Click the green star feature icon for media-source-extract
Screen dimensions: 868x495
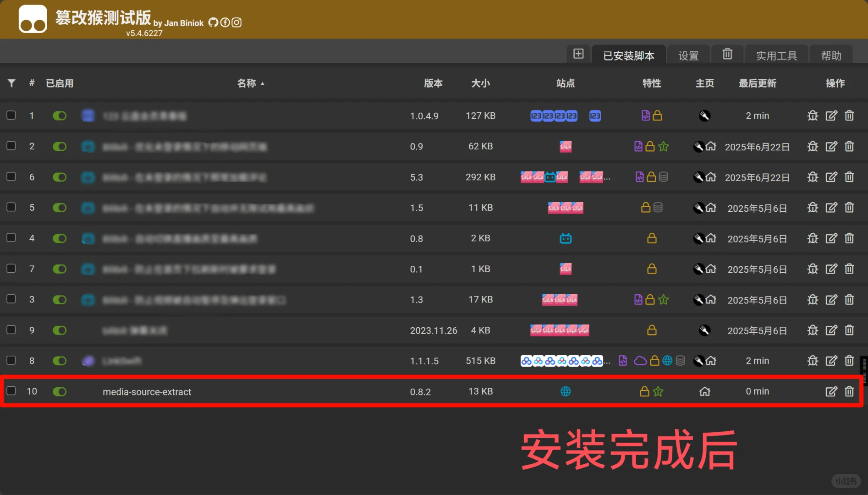click(658, 392)
